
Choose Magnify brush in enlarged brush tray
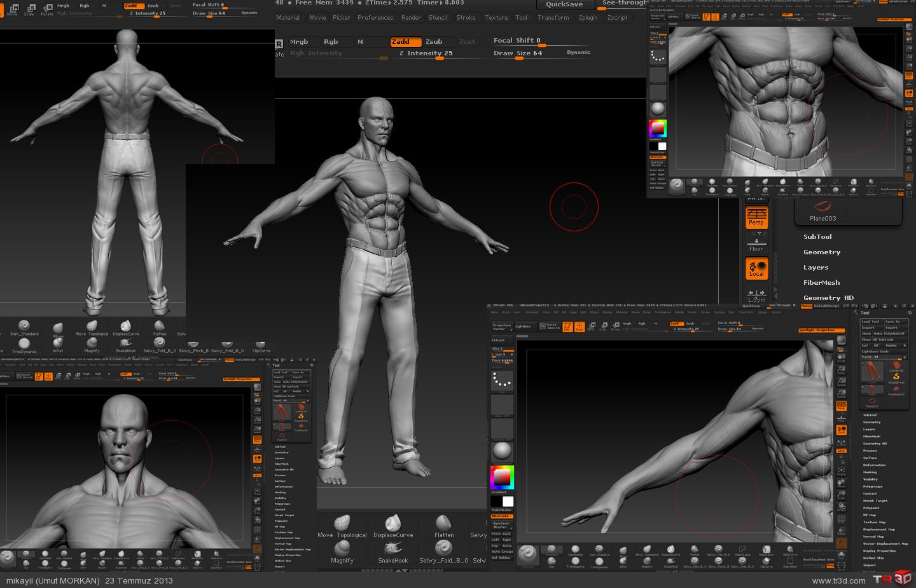(342, 552)
